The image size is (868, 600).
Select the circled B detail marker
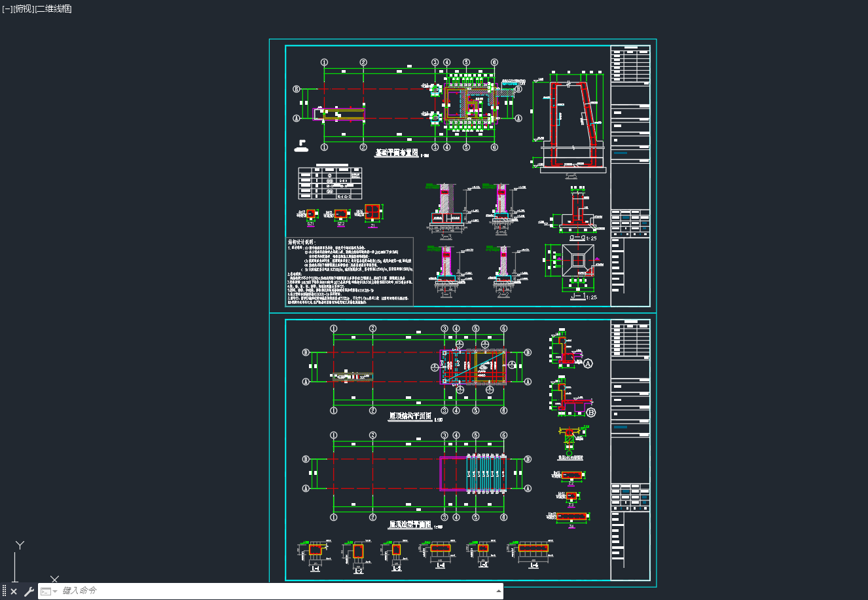click(x=590, y=413)
